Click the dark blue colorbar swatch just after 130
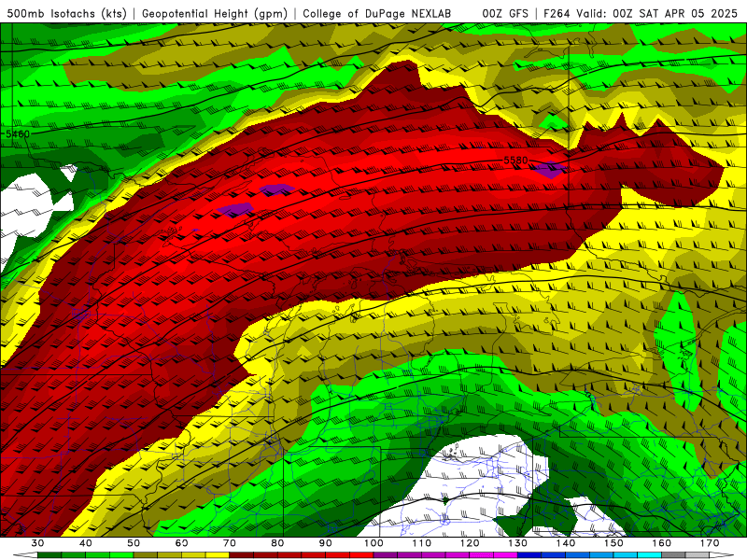 [529, 555]
